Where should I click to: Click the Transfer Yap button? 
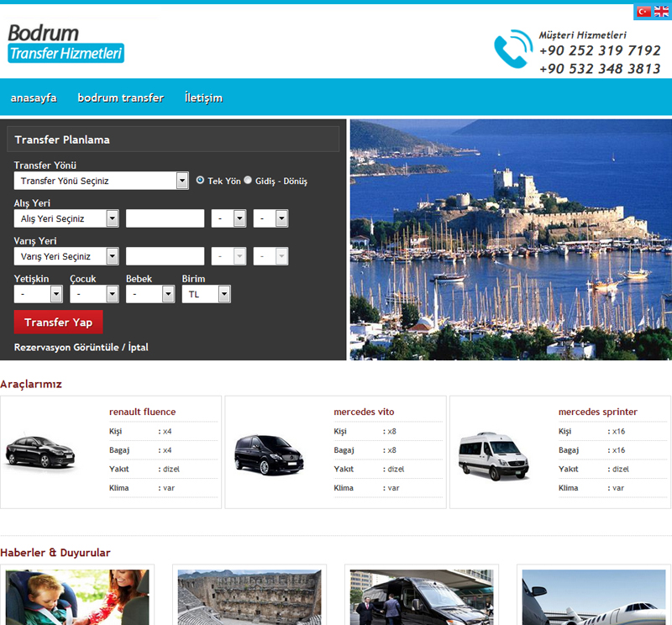(58, 322)
